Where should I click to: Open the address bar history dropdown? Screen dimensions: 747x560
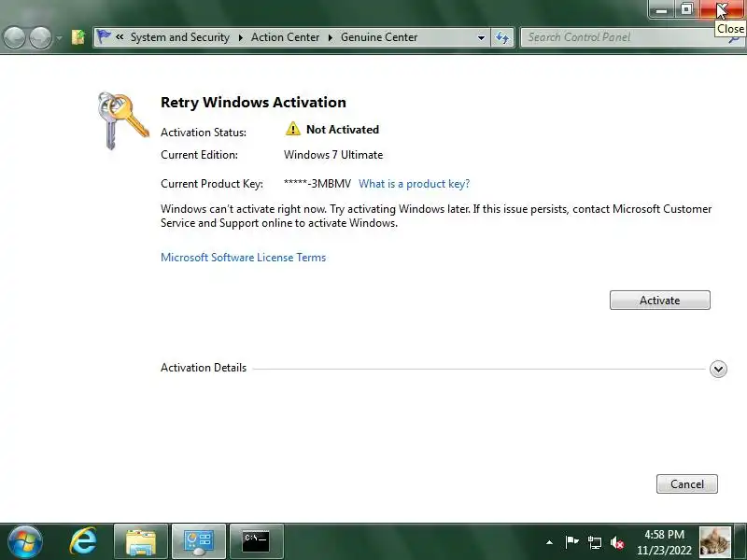(x=481, y=37)
